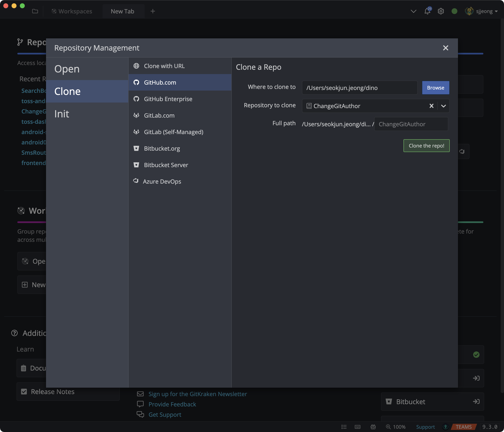
Task: Click the gift icon in status bar
Action: [373, 427]
